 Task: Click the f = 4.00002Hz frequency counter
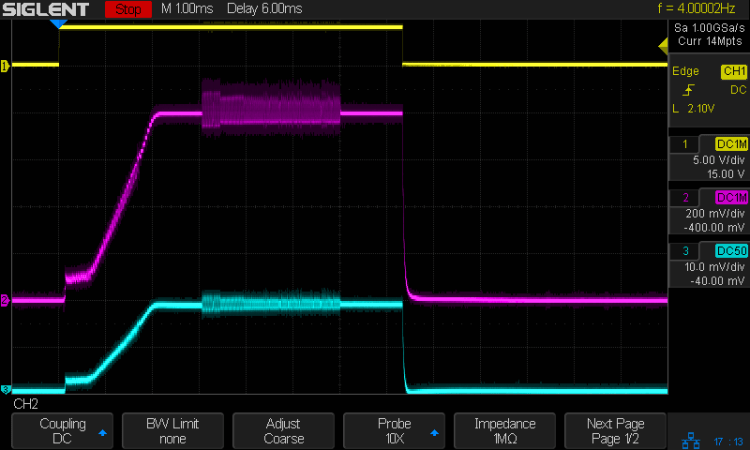pos(696,8)
